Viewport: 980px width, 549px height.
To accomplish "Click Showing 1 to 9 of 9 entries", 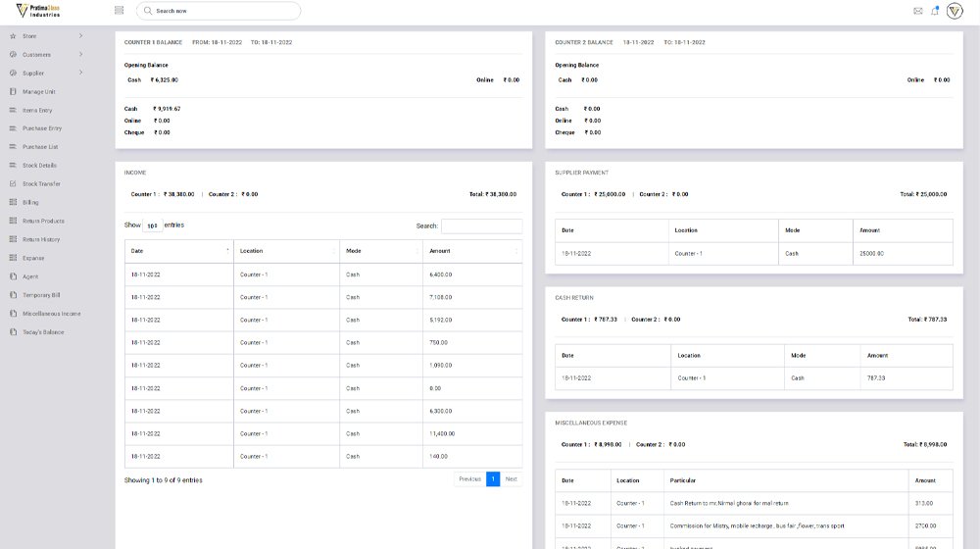I will 163,480.
